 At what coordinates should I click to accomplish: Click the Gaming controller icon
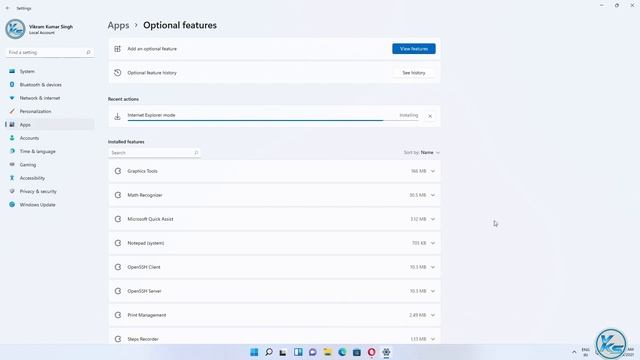point(12,164)
